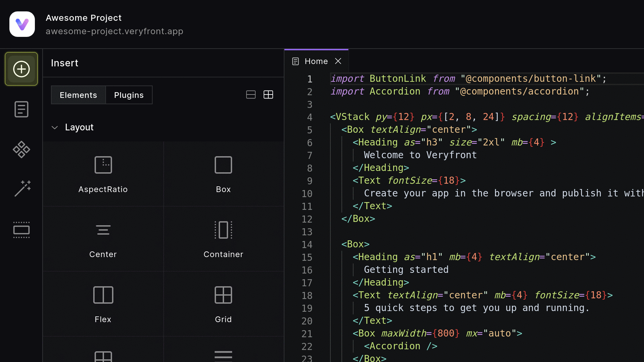644x362 pixels.
Task: Click the maxWidth={800} attribute
Action: tap(421, 333)
